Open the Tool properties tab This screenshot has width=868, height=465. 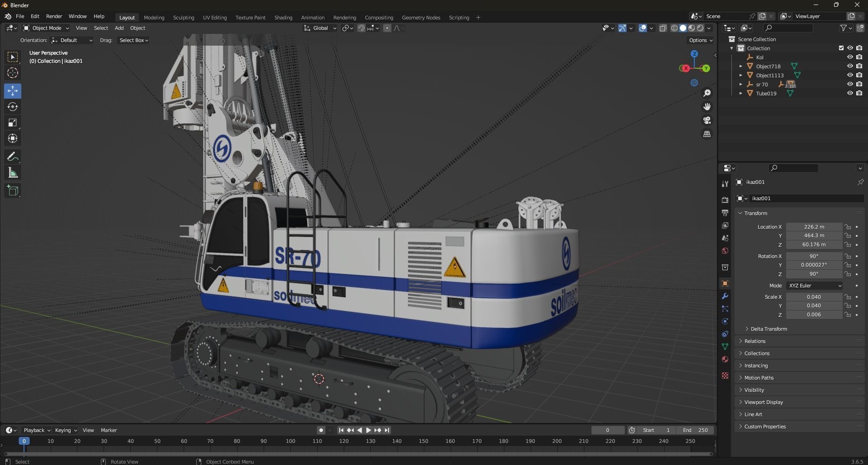[x=725, y=183]
